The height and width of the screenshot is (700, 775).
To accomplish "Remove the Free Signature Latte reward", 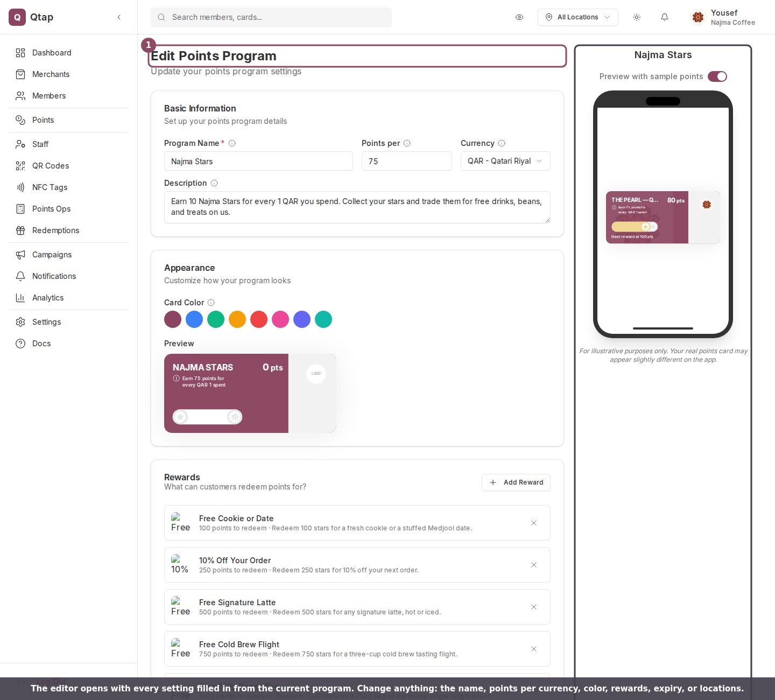I will pyautogui.click(x=534, y=607).
